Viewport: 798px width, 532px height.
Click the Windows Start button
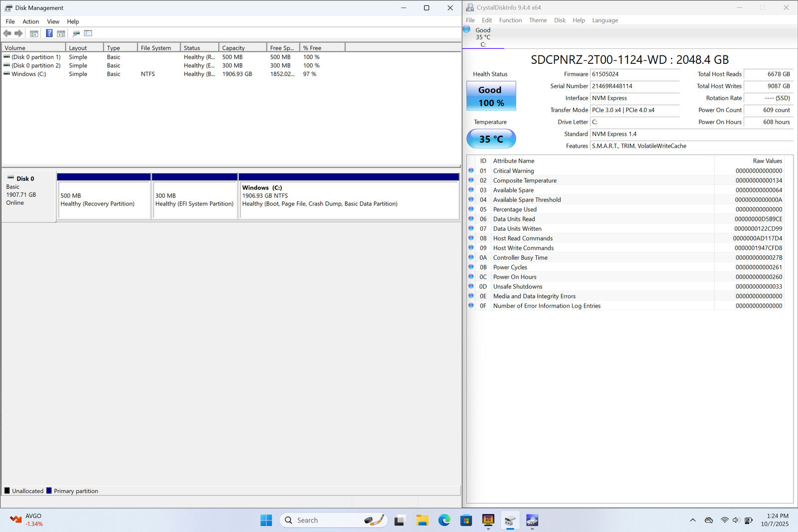(x=266, y=521)
